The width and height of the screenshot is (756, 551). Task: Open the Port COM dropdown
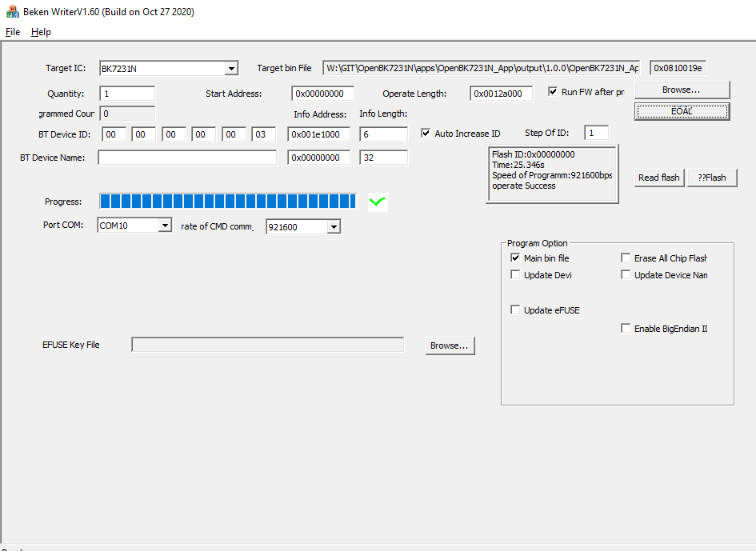click(165, 226)
